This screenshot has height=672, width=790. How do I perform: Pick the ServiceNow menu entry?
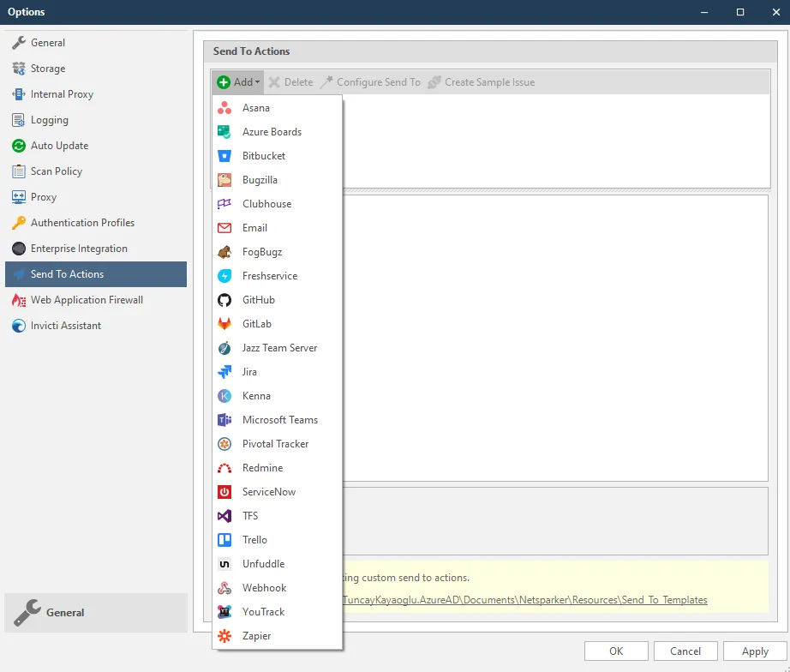click(x=277, y=492)
